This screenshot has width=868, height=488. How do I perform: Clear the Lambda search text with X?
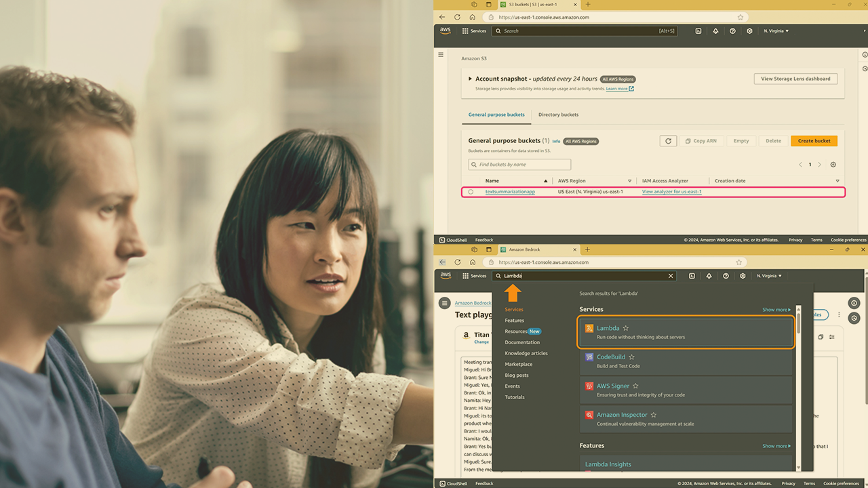[x=671, y=276]
